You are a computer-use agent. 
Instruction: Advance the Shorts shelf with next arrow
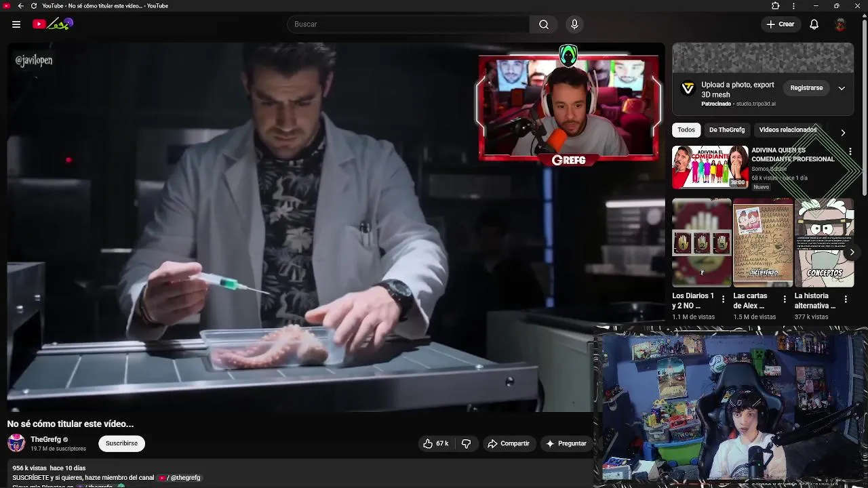tap(852, 252)
